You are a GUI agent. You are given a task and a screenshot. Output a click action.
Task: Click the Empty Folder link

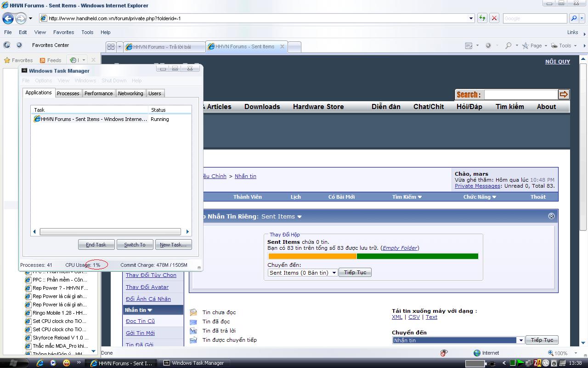coord(400,248)
